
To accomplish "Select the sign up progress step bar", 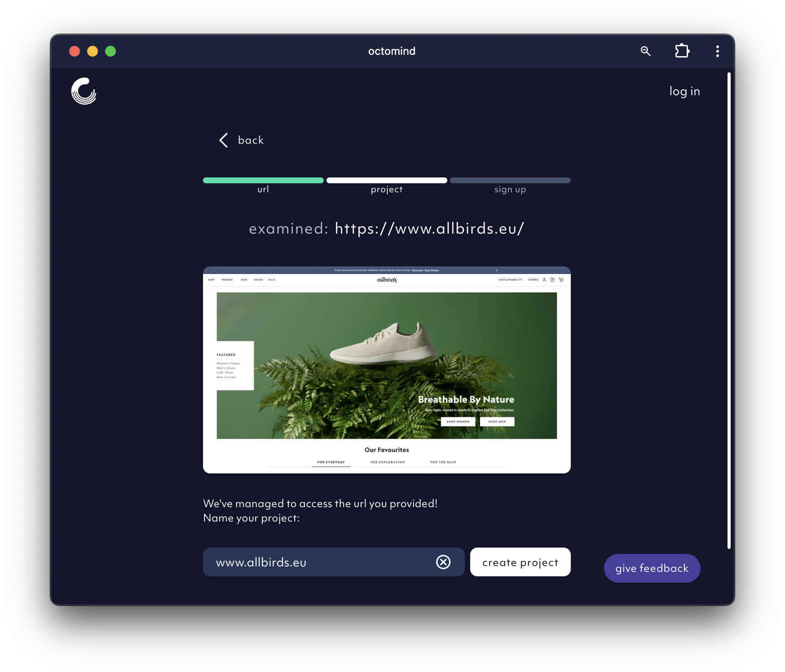I will click(510, 180).
